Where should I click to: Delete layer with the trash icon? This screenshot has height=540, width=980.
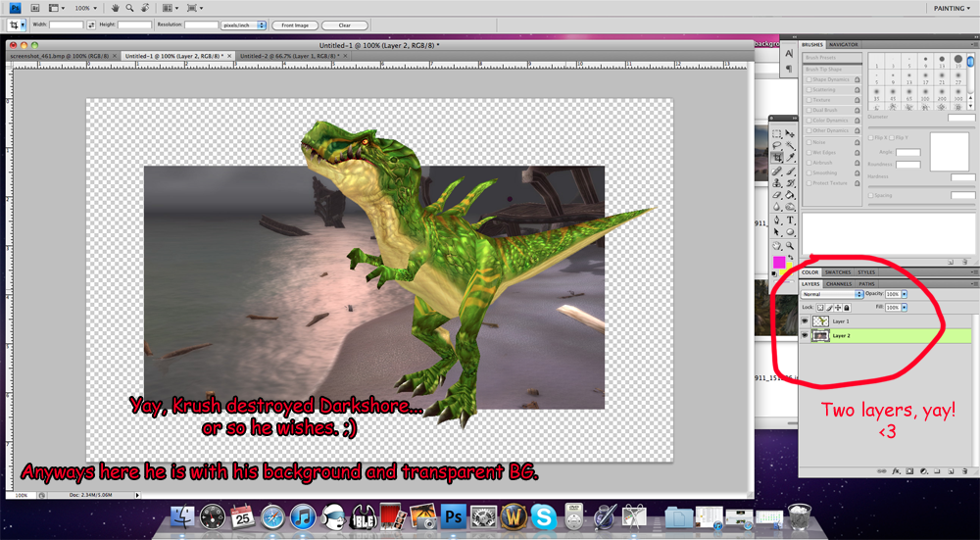click(x=964, y=470)
